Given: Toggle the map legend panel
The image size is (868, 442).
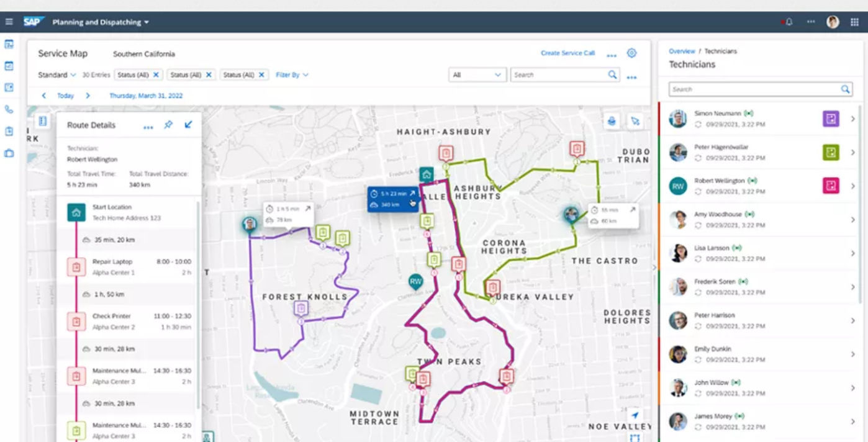Looking at the screenshot, I should pos(42,122).
